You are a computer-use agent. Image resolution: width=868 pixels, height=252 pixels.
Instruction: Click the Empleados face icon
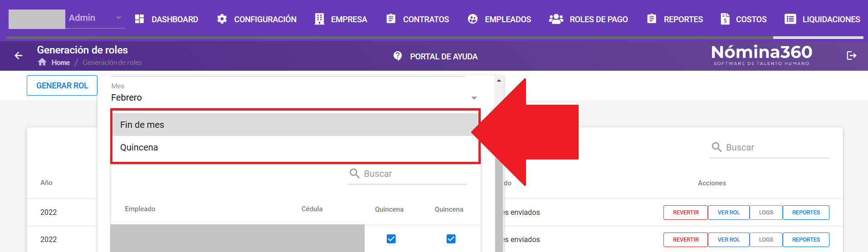pyautogui.click(x=473, y=19)
